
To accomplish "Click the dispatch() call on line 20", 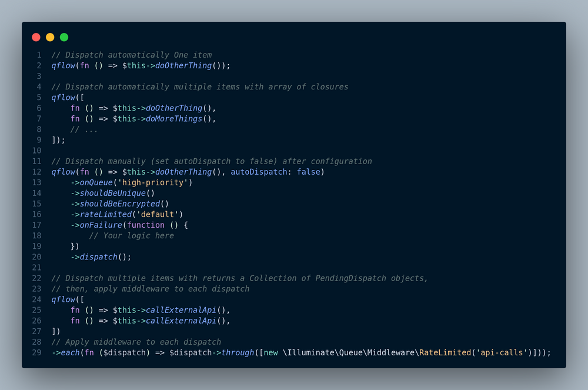I will tap(99, 256).
